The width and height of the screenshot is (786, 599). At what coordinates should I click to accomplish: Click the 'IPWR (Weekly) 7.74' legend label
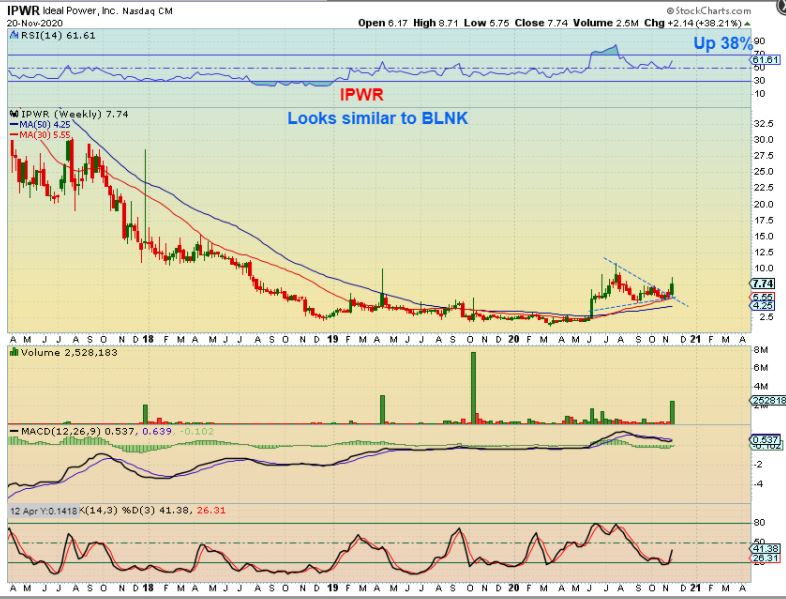click(x=74, y=114)
